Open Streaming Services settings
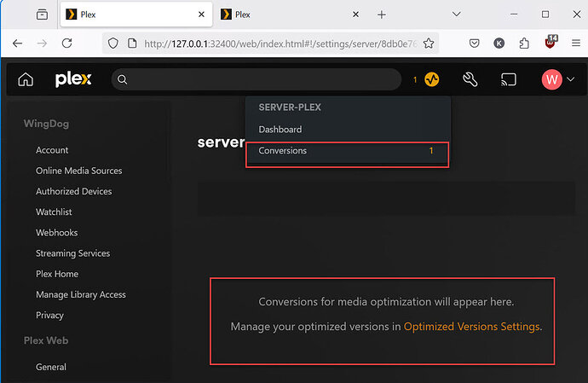 [x=72, y=253]
